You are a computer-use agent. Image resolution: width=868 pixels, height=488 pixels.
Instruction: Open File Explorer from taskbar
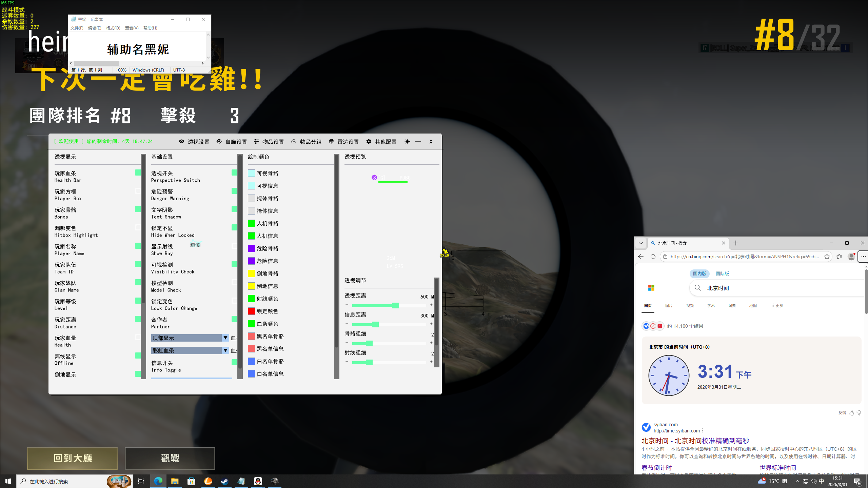click(175, 481)
